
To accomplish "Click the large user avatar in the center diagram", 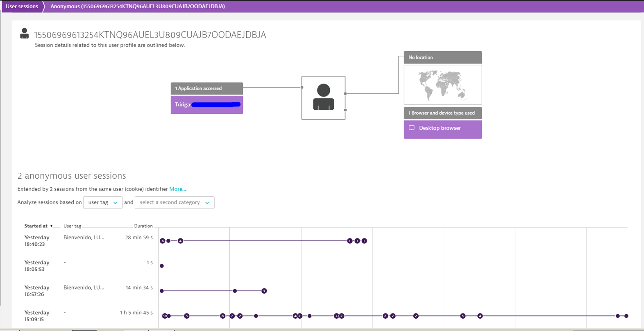I will click(323, 97).
